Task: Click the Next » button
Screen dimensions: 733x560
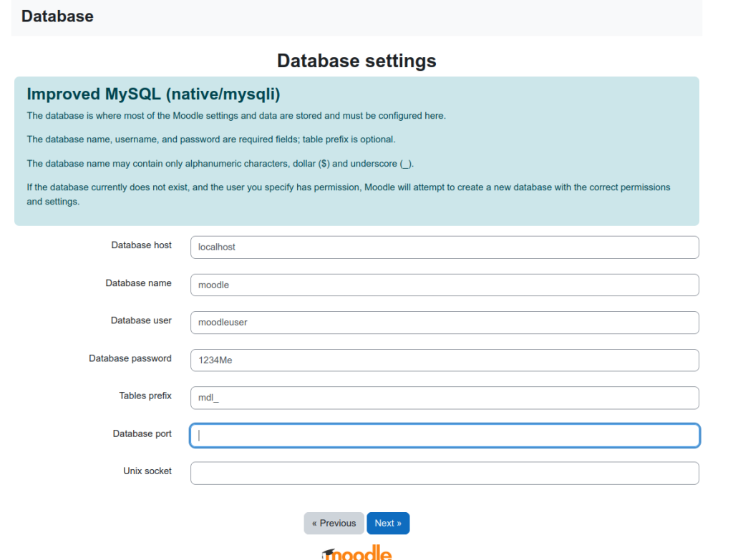Action: point(388,524)
